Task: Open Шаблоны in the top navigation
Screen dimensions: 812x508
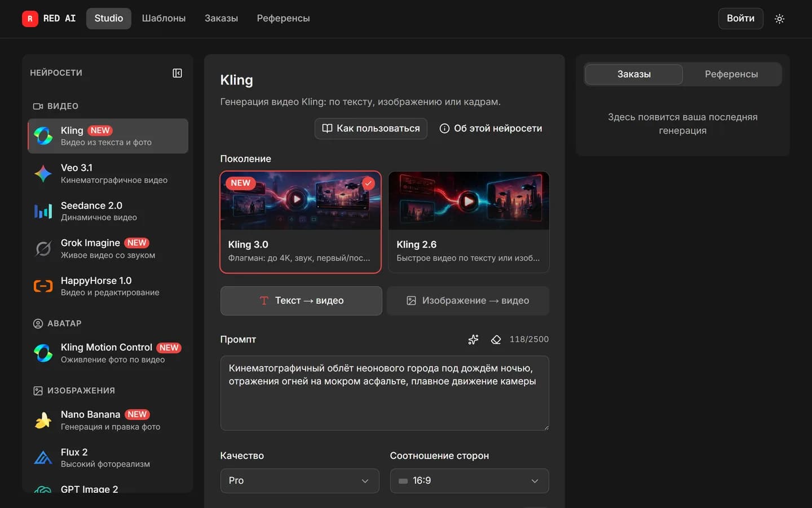Action: click(x=164, y=19)
